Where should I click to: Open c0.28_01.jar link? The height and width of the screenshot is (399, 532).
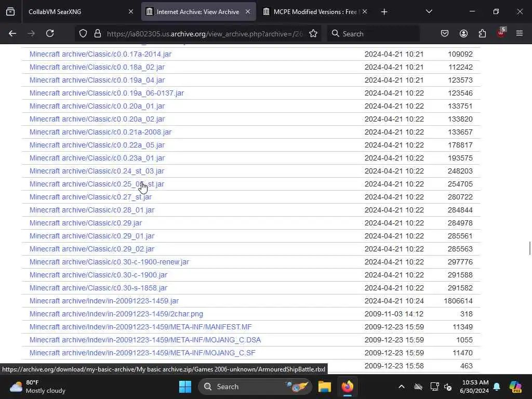(92, 210)
